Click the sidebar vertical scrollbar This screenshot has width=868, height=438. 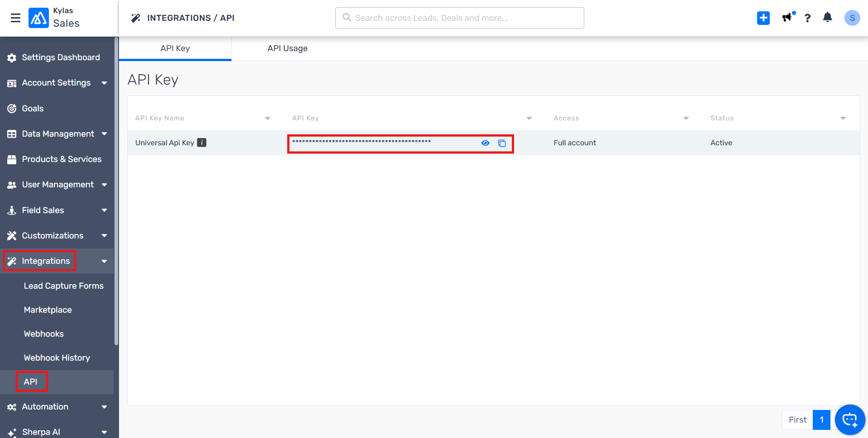(116, 191)
